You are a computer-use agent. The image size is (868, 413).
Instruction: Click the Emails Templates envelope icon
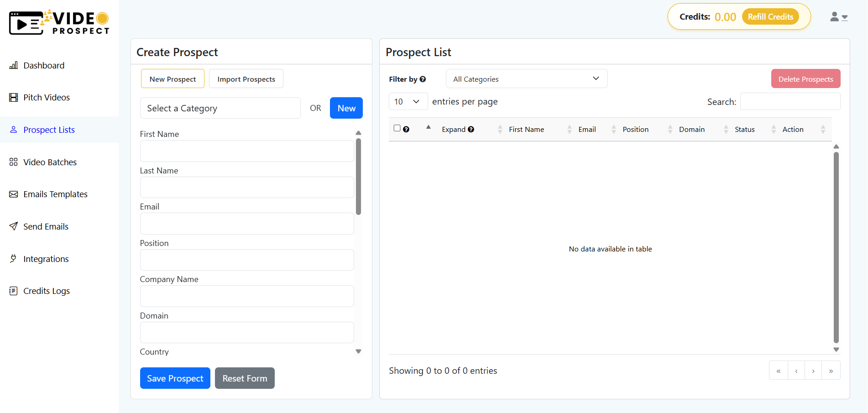point(14,194)
